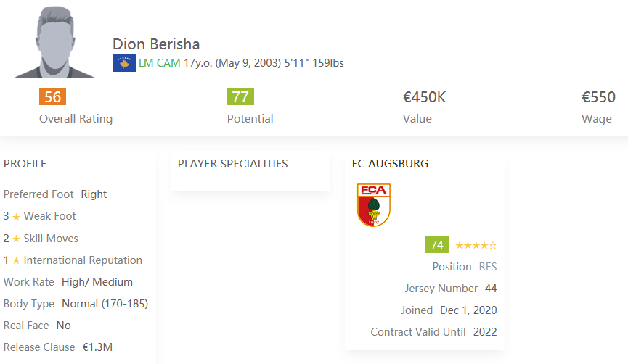Select the CAM position link

point(169,63)
